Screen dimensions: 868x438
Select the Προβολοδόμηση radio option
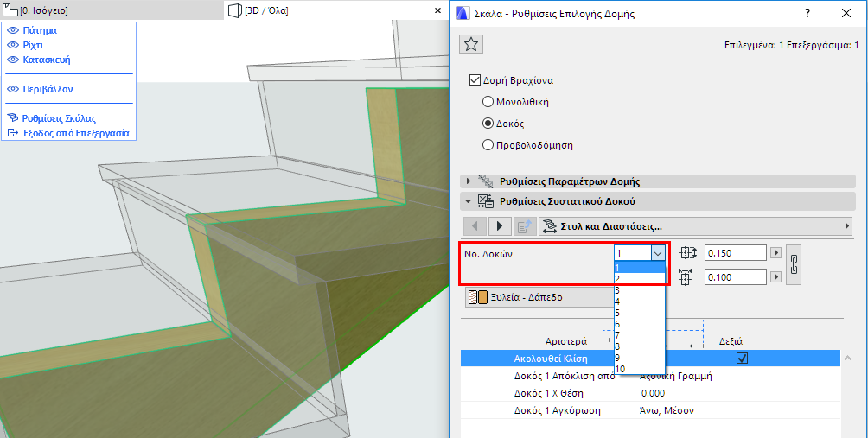(488, 145)
